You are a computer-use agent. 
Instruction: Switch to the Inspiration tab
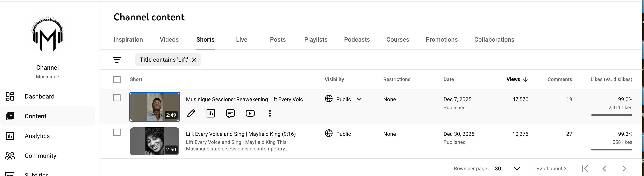[128, 40]
